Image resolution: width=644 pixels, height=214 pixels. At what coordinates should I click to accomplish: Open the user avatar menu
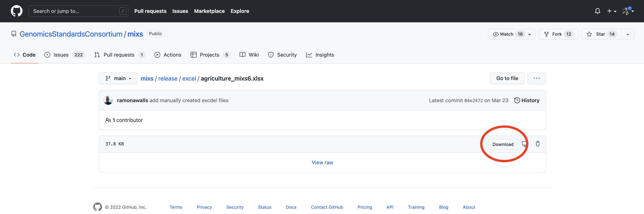[628, 11]
